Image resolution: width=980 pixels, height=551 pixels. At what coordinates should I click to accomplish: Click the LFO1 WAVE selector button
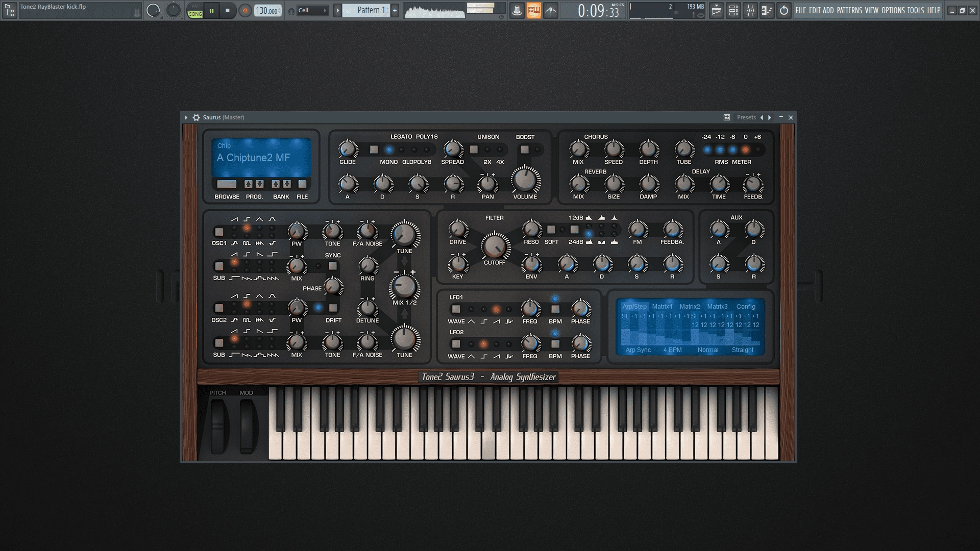[x=456, y=309]
